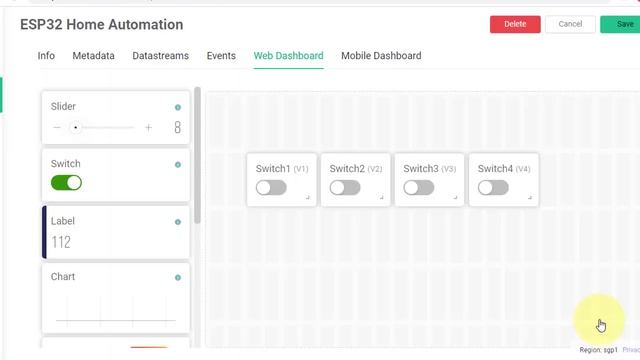Click the Region: sgp1 text

598,350
